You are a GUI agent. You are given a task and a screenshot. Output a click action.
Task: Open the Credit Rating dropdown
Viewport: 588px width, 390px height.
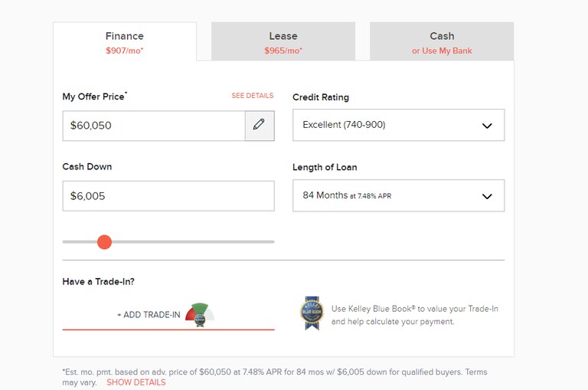coord(398,125)
